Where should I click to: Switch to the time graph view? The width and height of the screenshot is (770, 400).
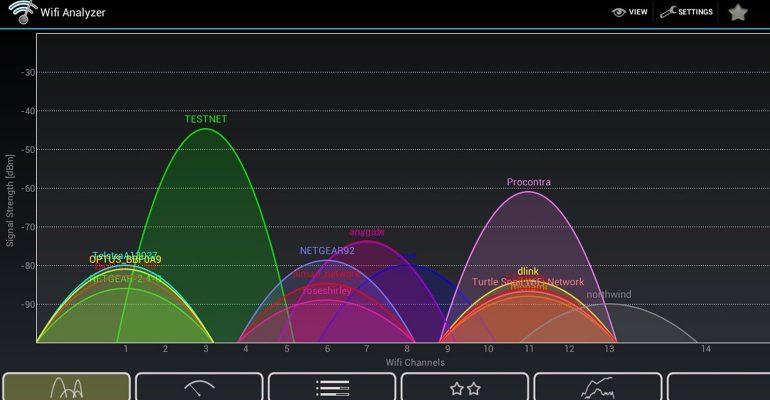[x=598, y=387]
